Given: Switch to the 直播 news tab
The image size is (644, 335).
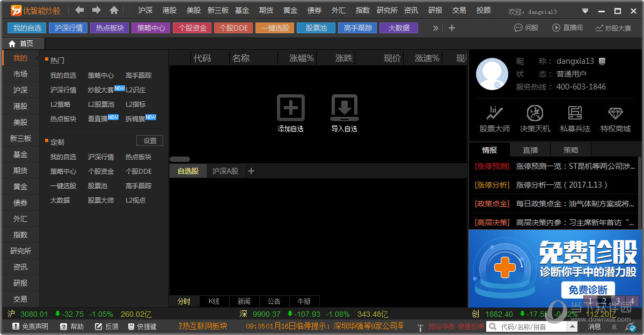Looking at the screenshot, I should [530, 150].
